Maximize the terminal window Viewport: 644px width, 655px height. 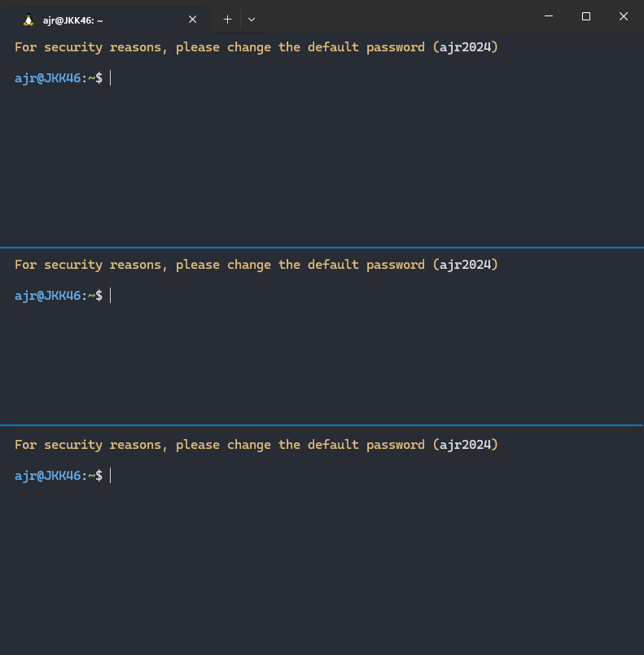coord(585,16)
